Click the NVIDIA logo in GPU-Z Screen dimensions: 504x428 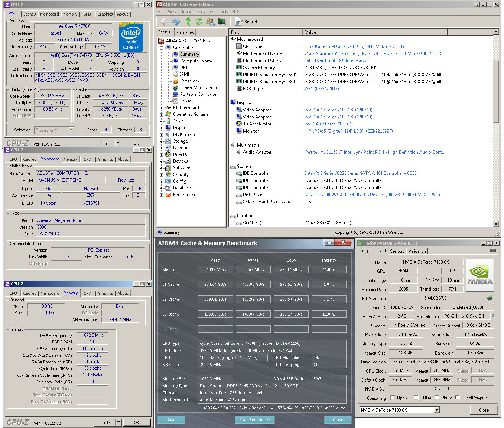[480, 275]
